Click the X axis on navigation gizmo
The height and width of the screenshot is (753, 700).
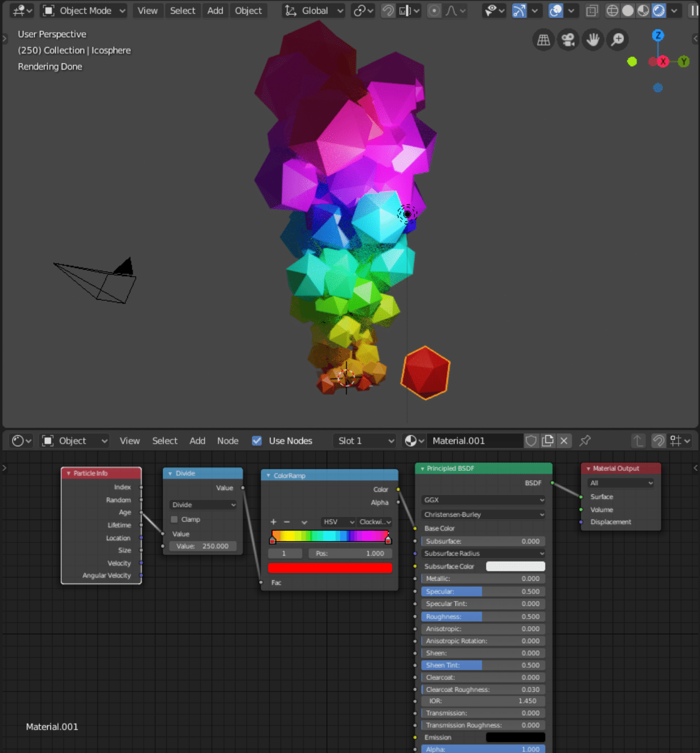tap(663, 61)
